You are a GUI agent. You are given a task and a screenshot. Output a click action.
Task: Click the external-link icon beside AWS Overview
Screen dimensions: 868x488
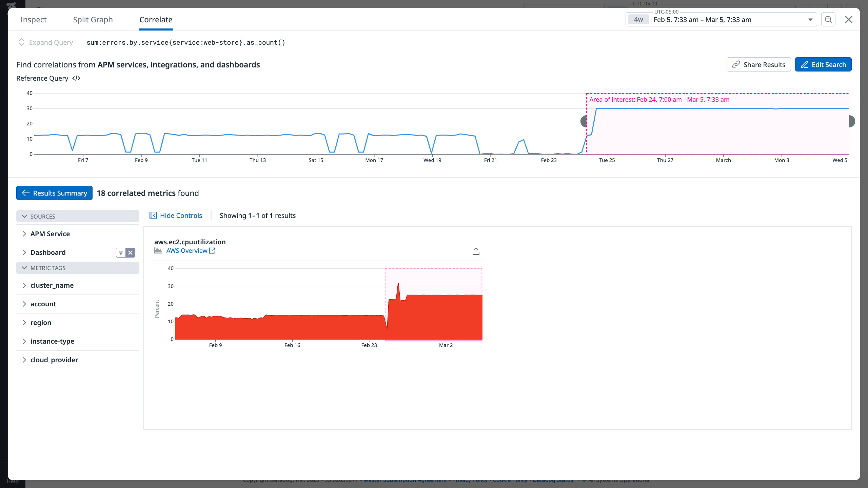(x=212, y=250)
